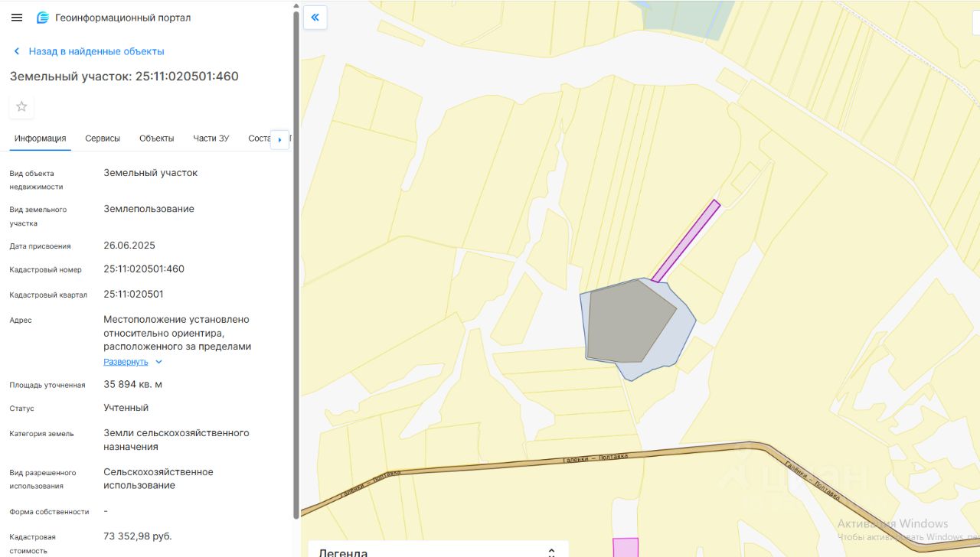Select the gray pentagon parcel on map
The width and height of the screenshot is (980, 557).
pos(628,321)
